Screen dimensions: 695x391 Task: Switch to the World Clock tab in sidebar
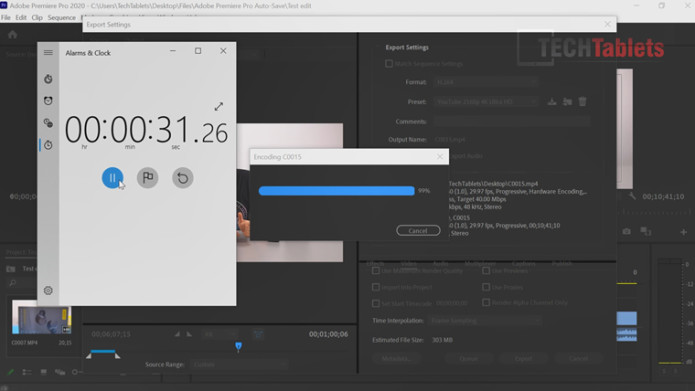[48, 123]
